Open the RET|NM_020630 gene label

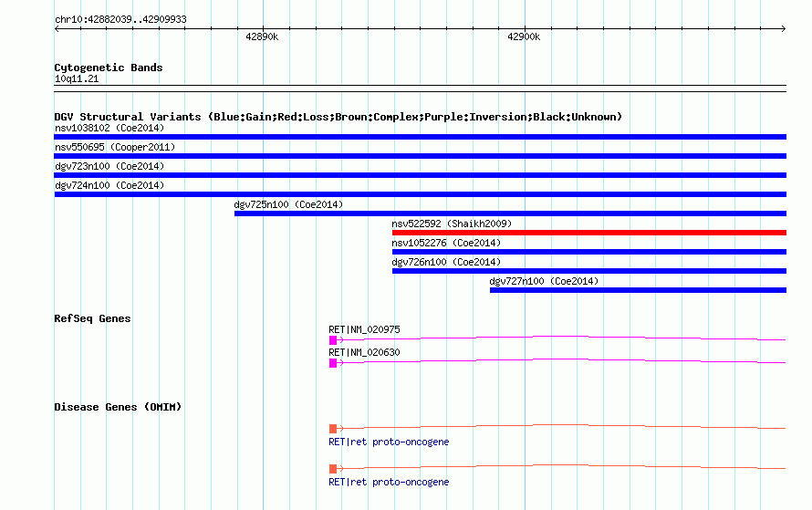click(x=364, y=352)
